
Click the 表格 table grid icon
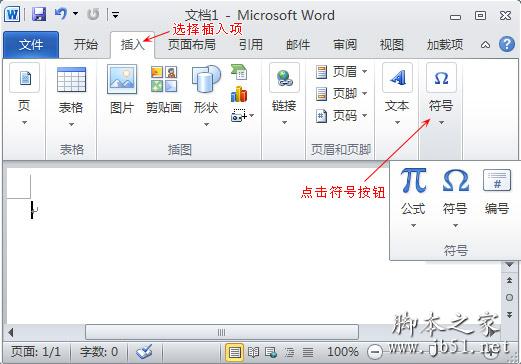pyautogui.click(x=71, y=79)
